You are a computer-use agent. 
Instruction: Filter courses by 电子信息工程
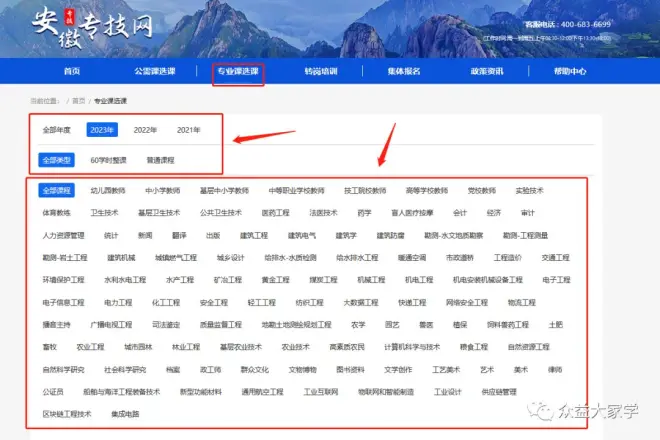[62, 302]
